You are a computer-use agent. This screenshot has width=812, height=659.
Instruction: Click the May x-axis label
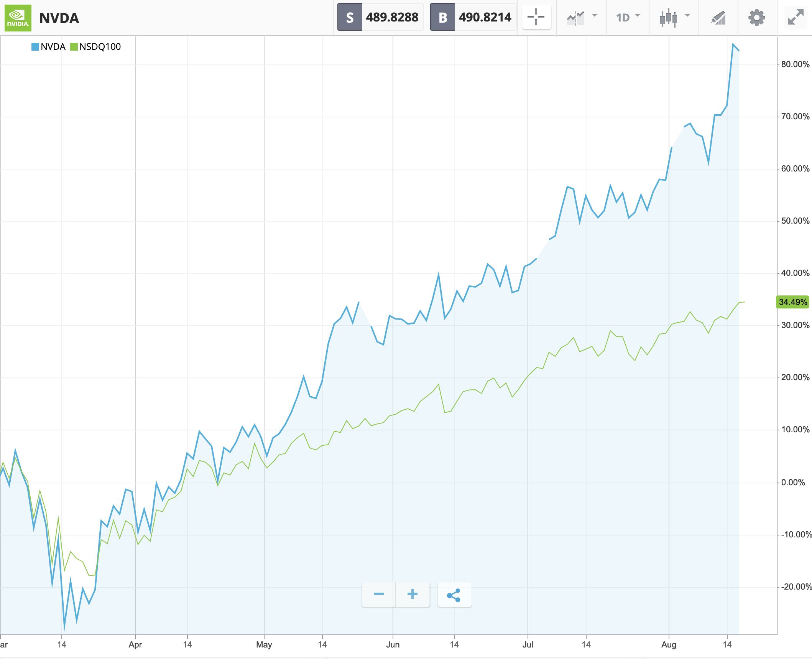(x=264, y=645)
